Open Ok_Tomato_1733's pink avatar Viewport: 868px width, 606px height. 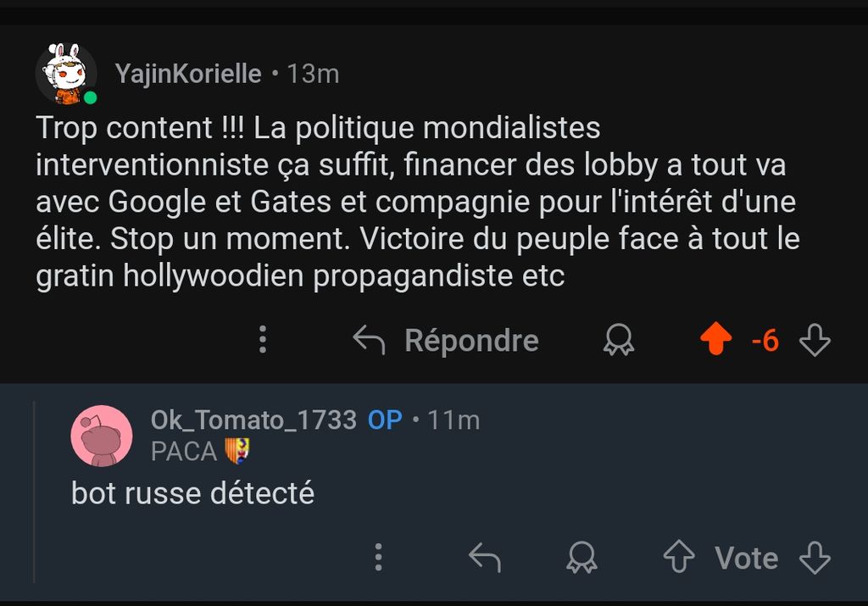point(102,436)
